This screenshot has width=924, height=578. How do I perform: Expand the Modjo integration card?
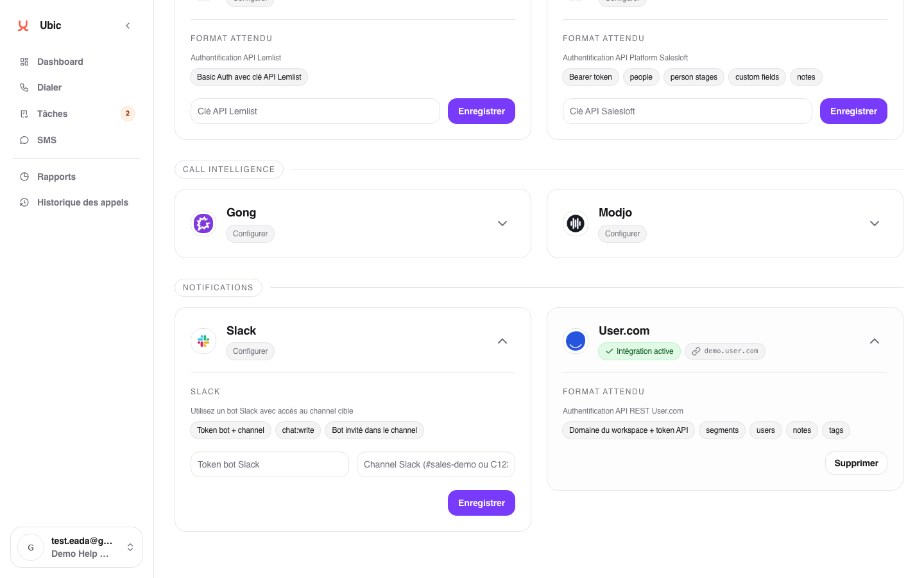(875, 223)
